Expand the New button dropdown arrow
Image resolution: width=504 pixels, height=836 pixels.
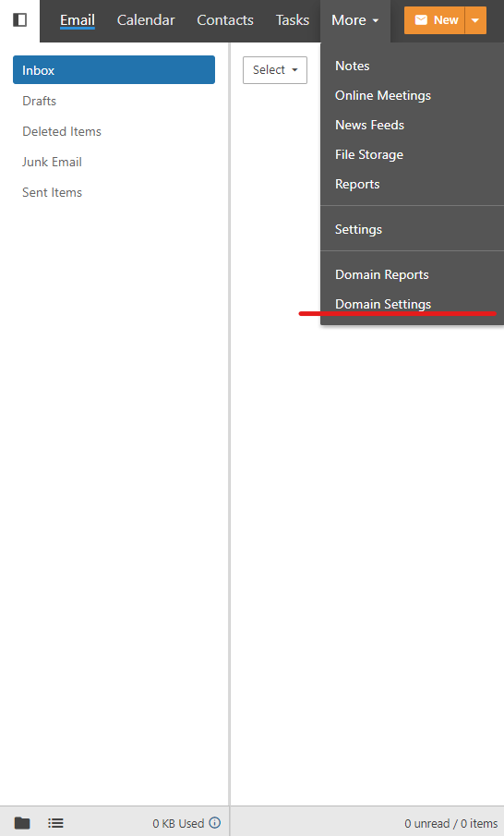475,20
